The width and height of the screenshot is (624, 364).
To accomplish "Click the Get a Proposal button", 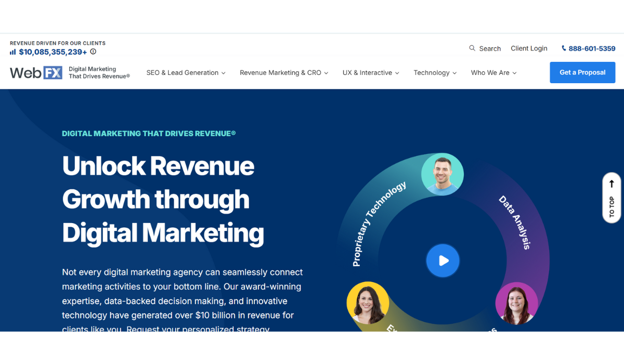I will click(x=582, y=73).
